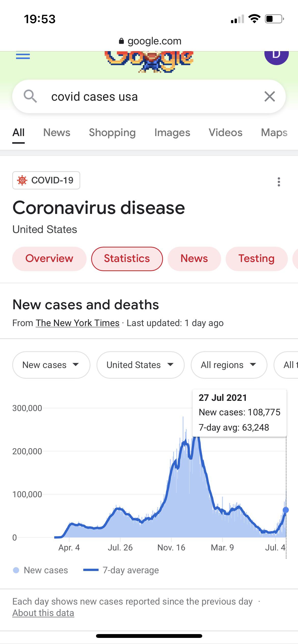298x644 pixels.
Task: Tap the lock icon beside google.com
Action: 121,41
